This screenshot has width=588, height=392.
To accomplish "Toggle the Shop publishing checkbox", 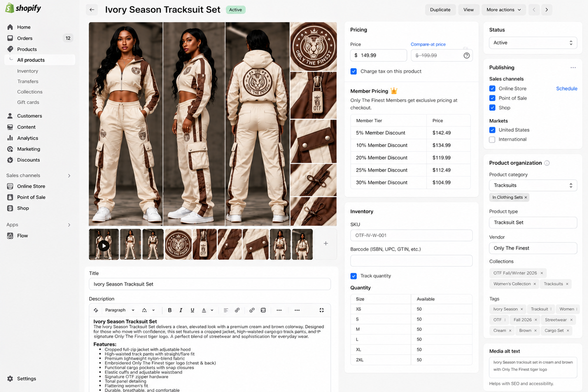I will pyautogui.click(x=492, y=108).
